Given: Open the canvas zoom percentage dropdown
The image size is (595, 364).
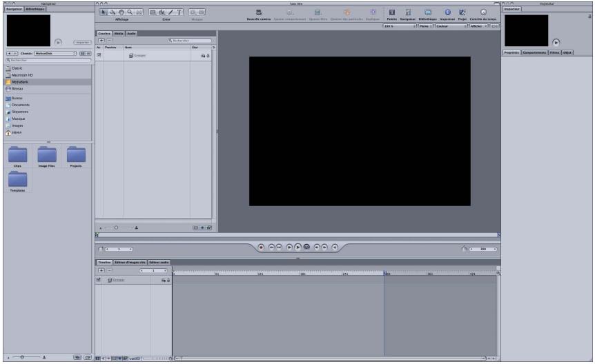Looking at the screenshot, I should pyautogui.click(x=400, y=26).
